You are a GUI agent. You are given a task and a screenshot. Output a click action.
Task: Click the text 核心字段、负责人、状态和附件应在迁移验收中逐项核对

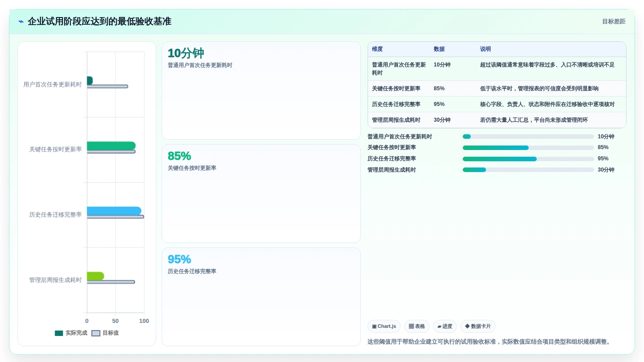[548, 104]
